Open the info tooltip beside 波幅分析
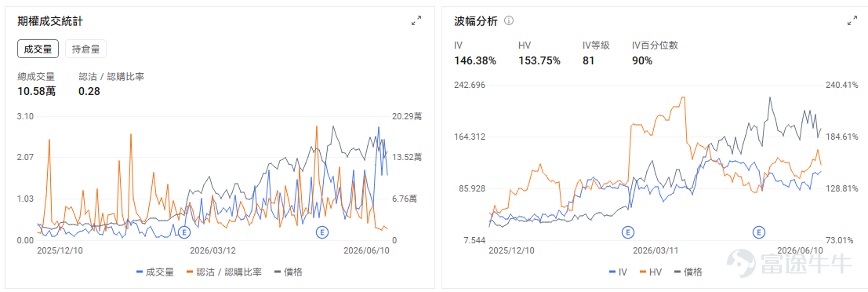 510,21
